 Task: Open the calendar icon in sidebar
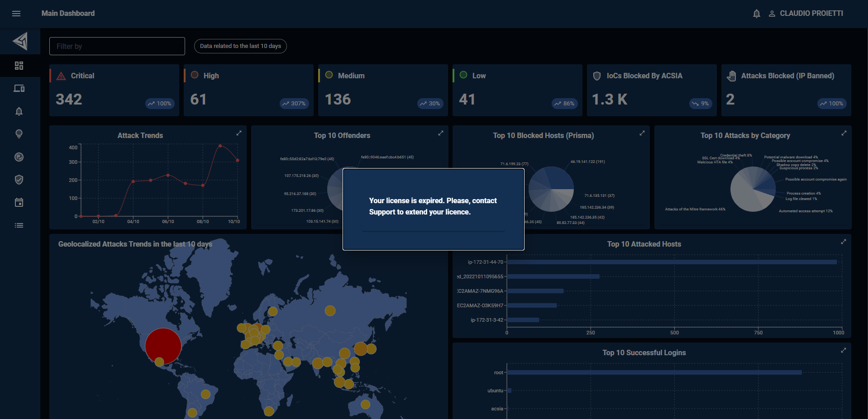click(19, 202)
